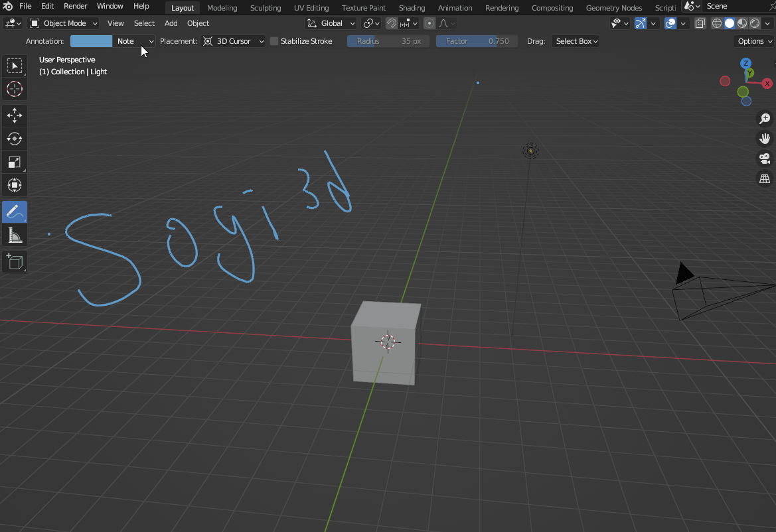Click the scene browse icon beside Scene

tap(692, 7)
